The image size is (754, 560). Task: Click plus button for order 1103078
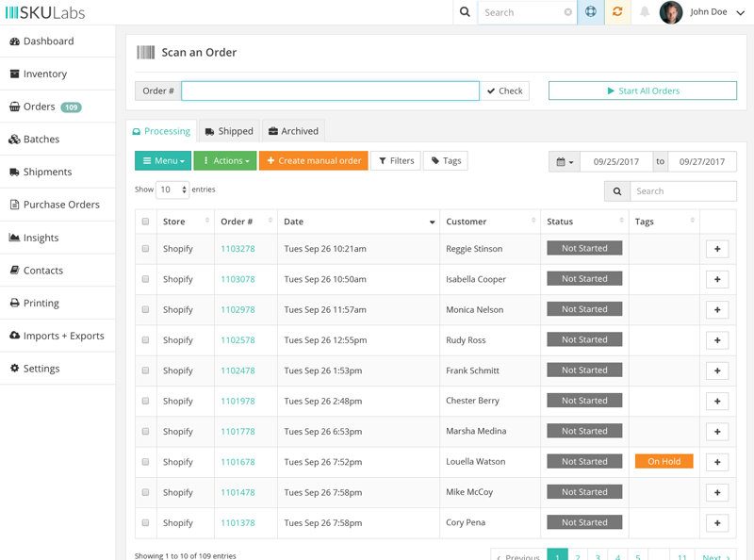click(717, 279)
